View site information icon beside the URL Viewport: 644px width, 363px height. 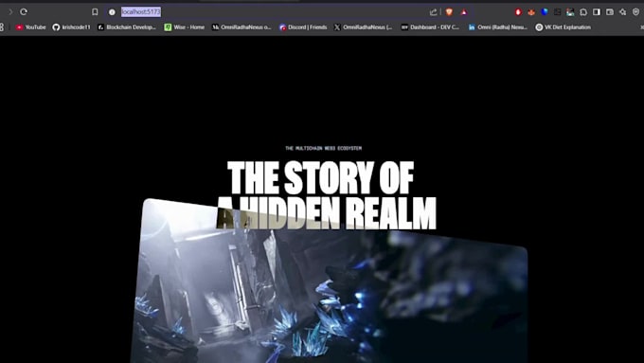click(112, 12)
